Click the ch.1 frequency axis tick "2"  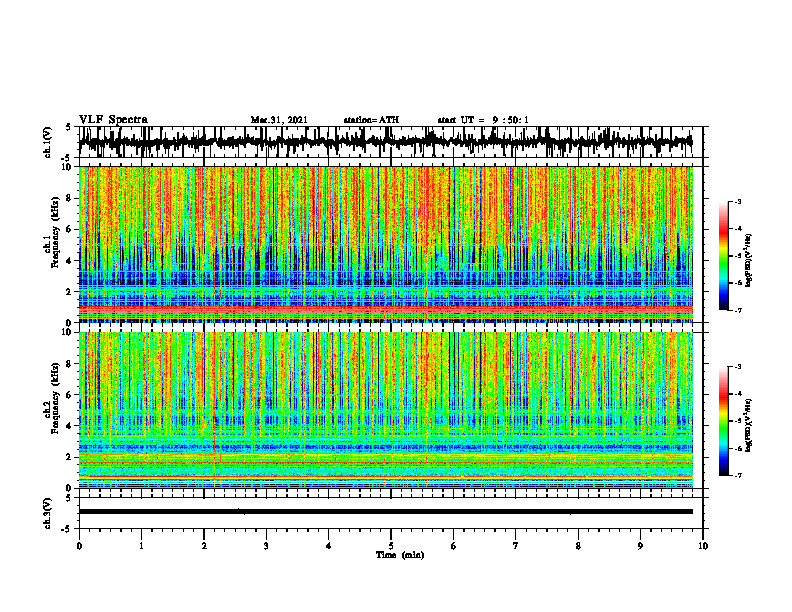70,292
